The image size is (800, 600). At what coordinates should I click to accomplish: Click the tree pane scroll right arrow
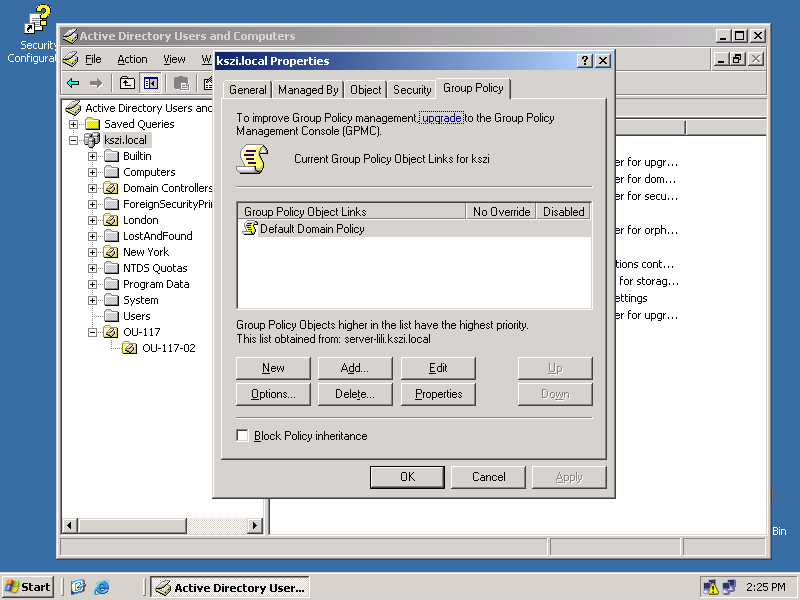coord(255,525)
